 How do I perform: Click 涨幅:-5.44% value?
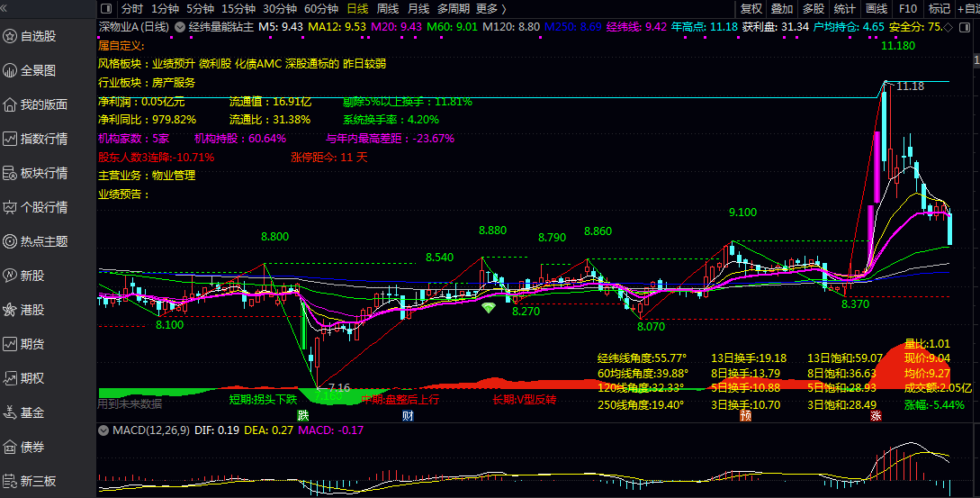pos(934,404)
